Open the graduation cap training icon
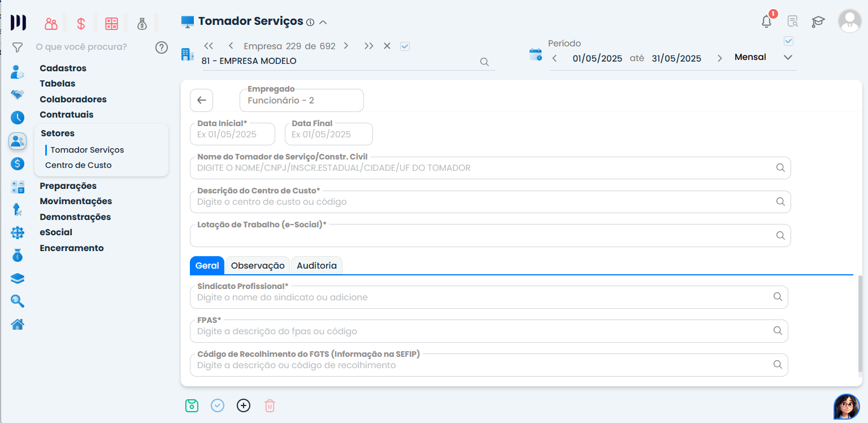 tap(818, 21)
